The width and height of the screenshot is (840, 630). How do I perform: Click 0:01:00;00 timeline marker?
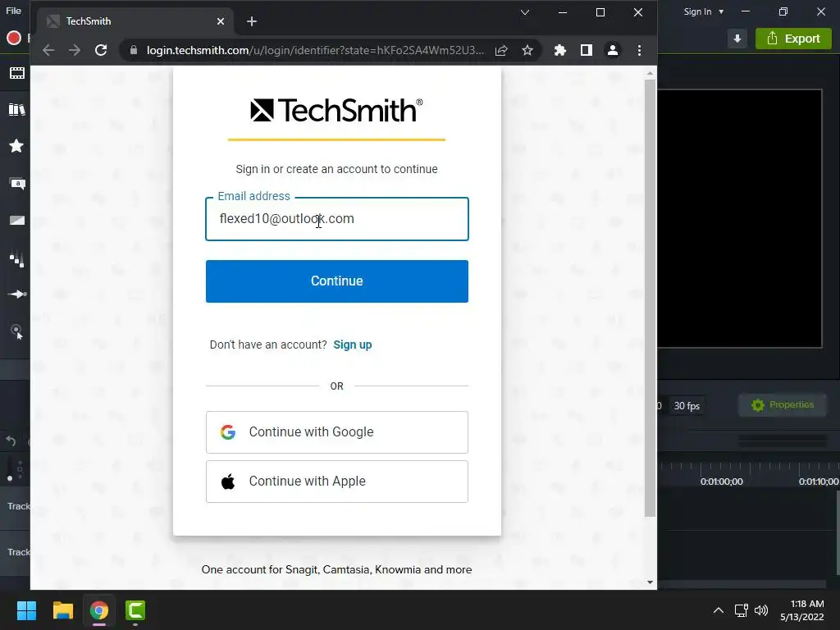pos(722,482)
